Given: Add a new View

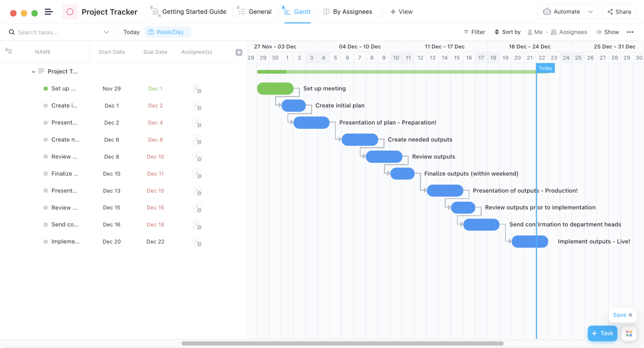Looking at the screenshot, I should coord(401,12).
